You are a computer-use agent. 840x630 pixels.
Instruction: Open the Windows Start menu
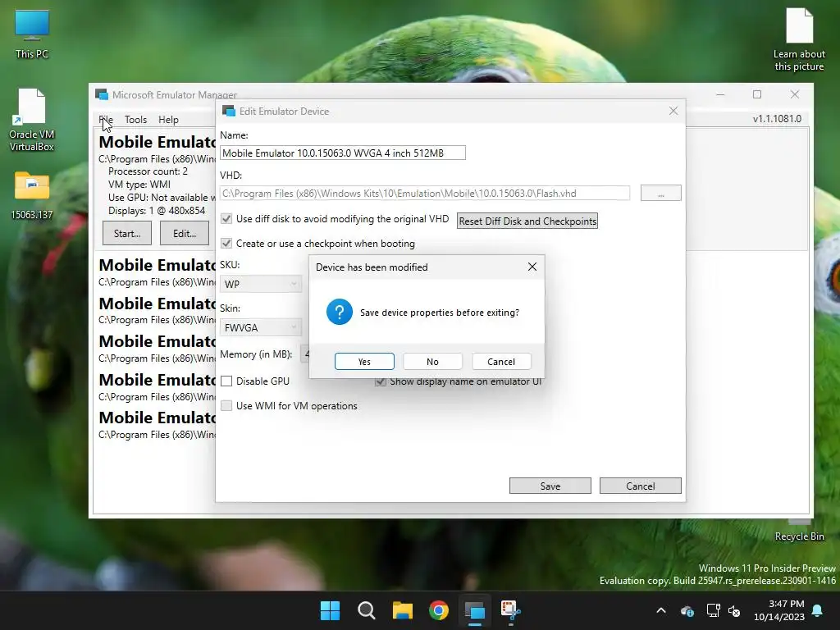coord(330,610)
